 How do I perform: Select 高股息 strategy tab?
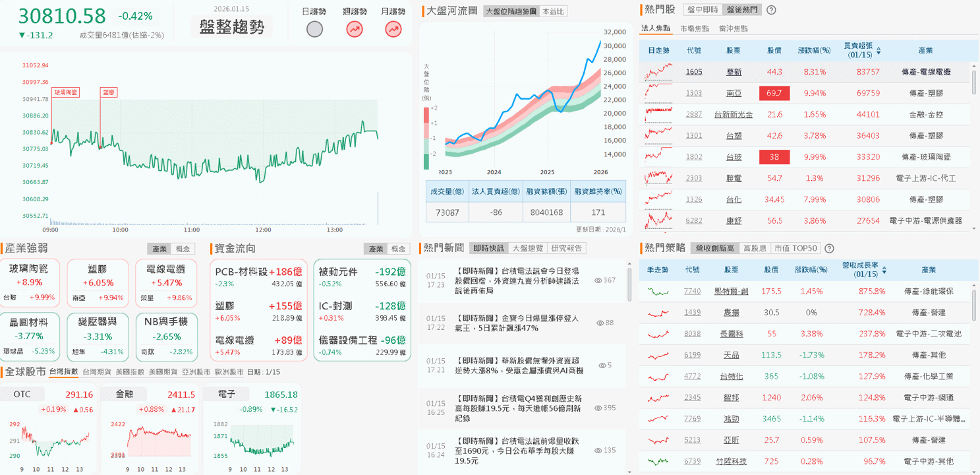pyautogui.click(x=755, y=249)
